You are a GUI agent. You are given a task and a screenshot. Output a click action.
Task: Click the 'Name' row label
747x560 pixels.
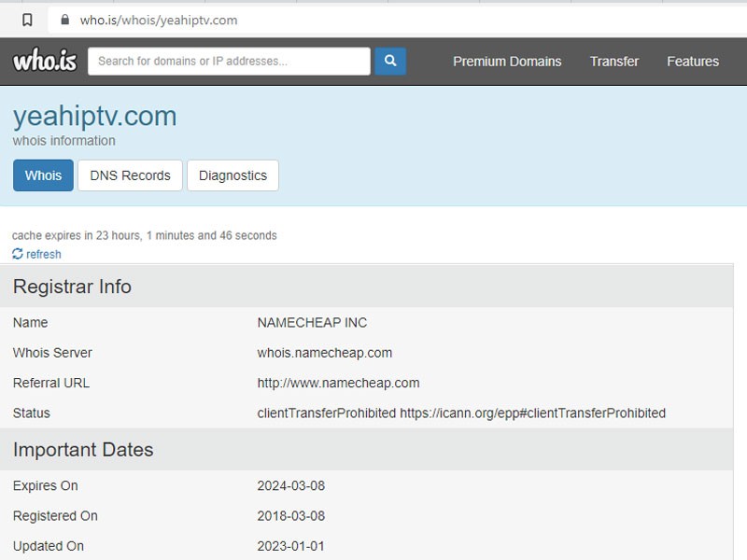tap(30, 322)
